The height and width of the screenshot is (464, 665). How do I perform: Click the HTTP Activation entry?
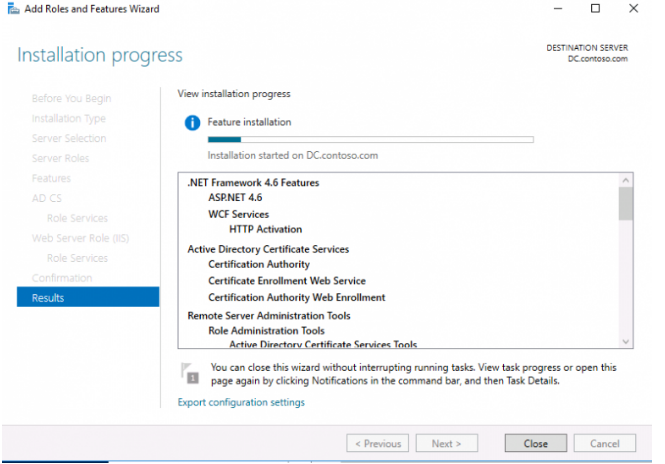click(x=265, y=229)
